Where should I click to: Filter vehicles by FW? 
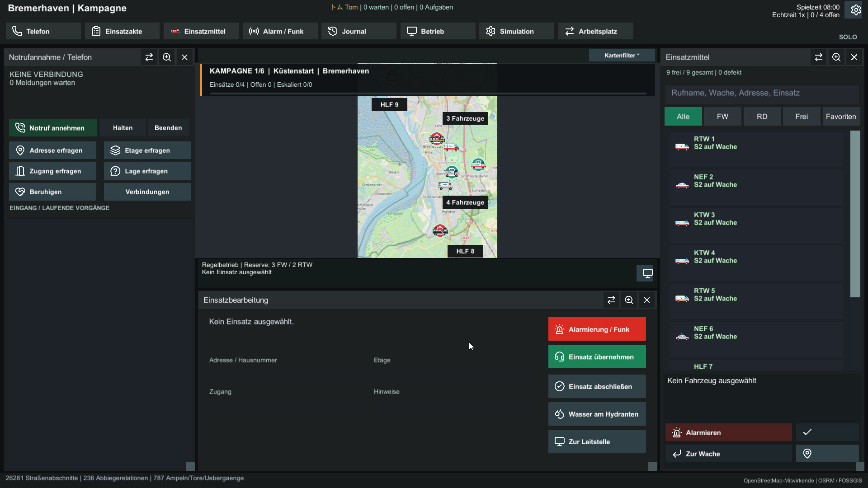click(x=722, y=117)
